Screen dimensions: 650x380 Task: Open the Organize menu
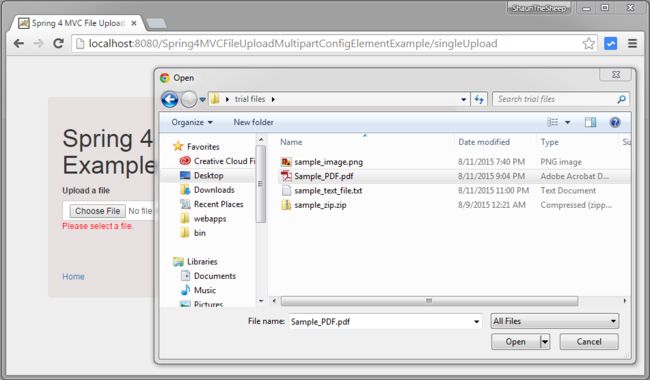pos(192,122)
